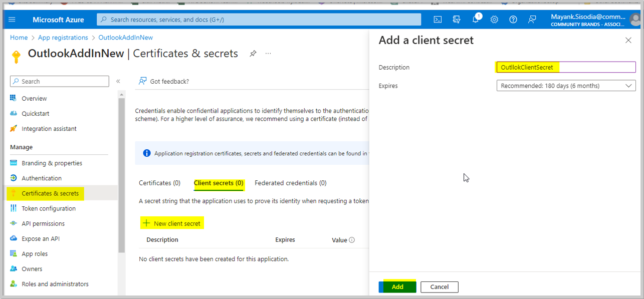The image size is (644, 299).
Task: Navigate to App registrations breadcrumb link
Action: tap(63, 37)
